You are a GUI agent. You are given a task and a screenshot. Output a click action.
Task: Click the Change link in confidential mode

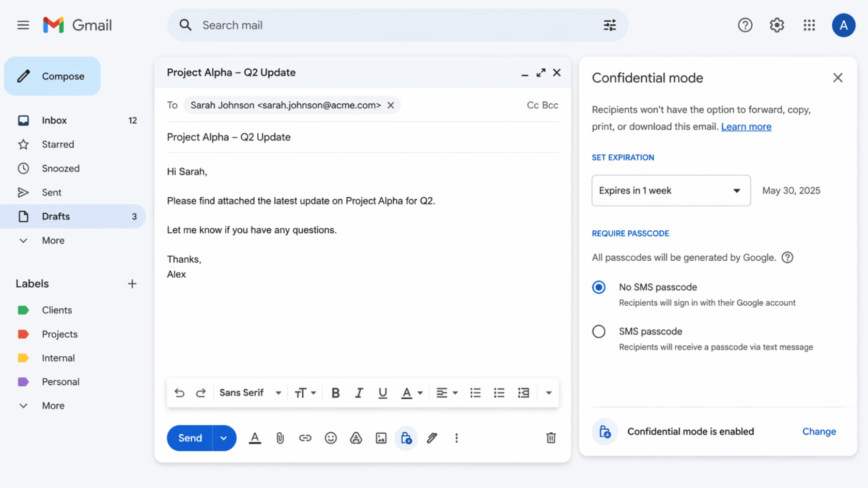[819, 432]
